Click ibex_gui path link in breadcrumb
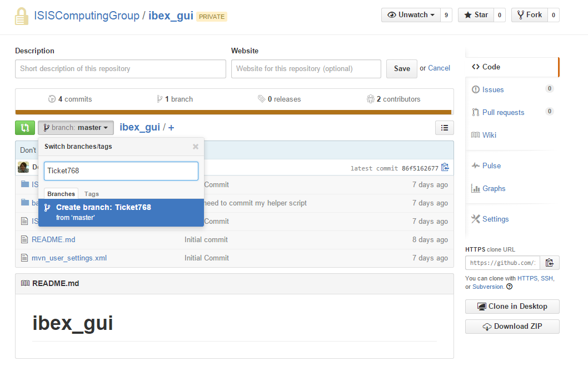 [x=140, y=127]
